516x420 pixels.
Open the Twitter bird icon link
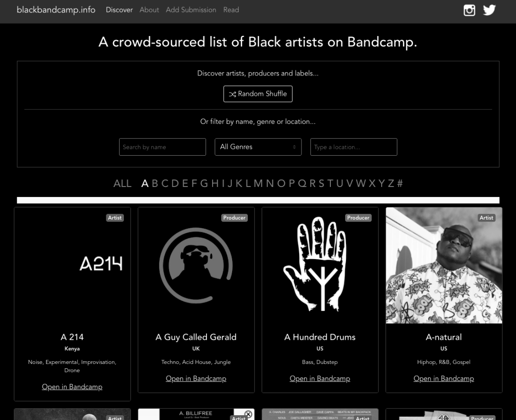[489, 10]
